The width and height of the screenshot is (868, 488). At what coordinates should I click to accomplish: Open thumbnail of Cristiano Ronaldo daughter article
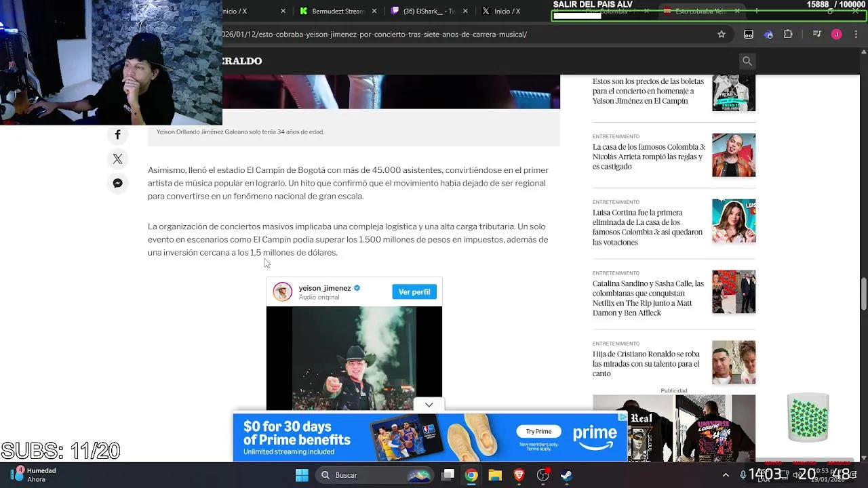point(734,363)
